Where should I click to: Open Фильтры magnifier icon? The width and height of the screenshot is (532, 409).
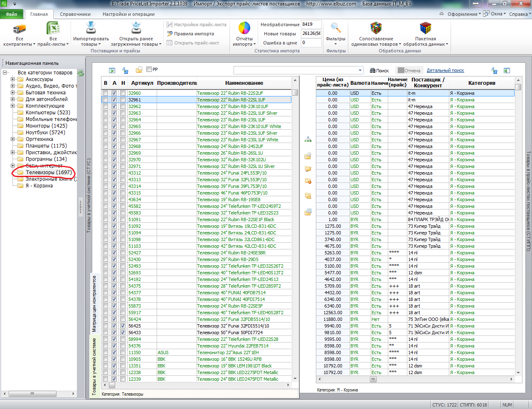336,28
